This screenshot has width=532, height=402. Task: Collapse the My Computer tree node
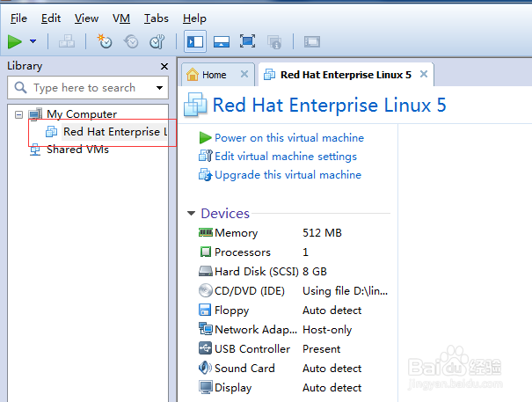[x=19, y=114]
